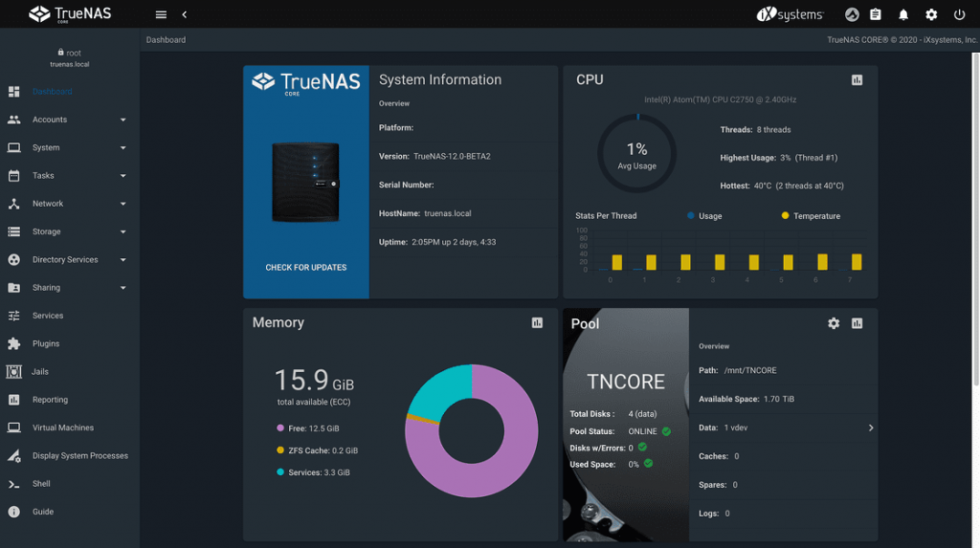Click the power icon

coord(959,14)
